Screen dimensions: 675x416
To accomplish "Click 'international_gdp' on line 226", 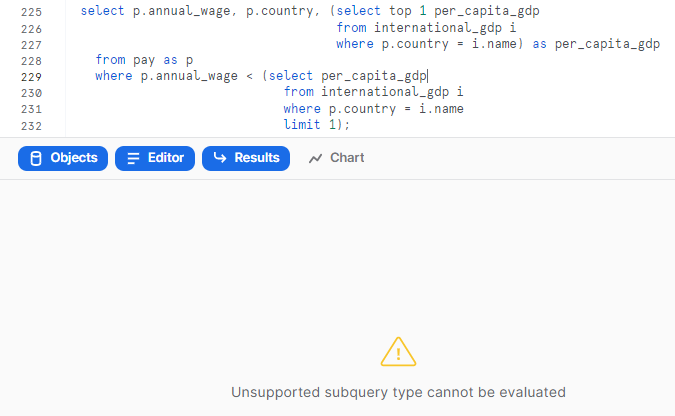I will click(438, 28).
